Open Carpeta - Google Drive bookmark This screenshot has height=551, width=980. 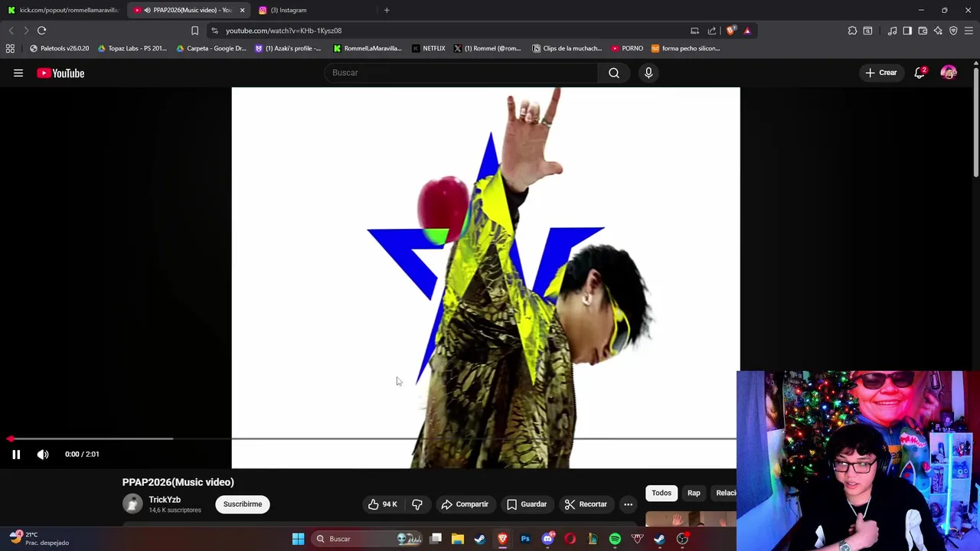tap(211, 48)
